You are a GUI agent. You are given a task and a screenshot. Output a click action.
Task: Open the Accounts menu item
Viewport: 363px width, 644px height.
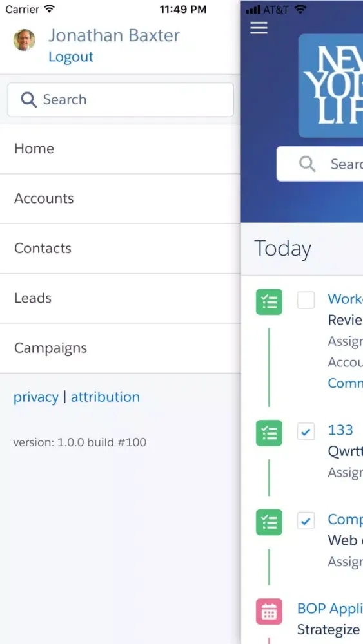click(120, 198)
